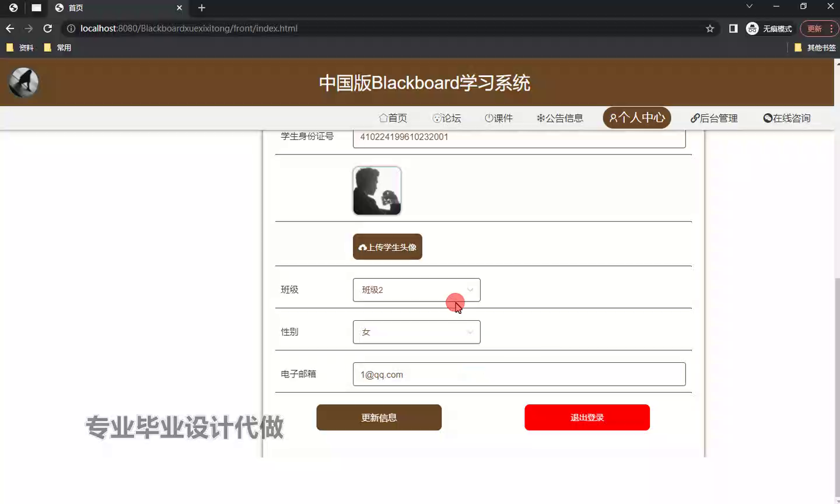The width and height of the screenshot is (840, 504).
Task: Open the tab search dropdown chevron
Action: click(x=750, y=6)
